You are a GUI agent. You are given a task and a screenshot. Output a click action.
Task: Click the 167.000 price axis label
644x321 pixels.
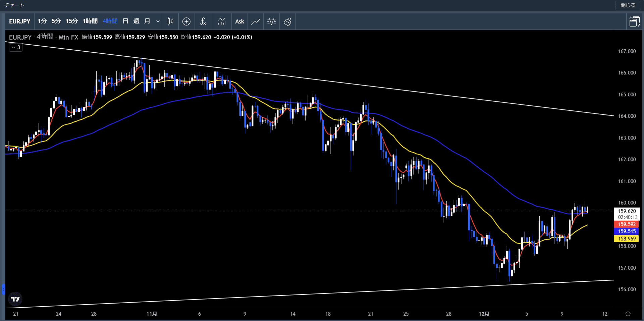point(627,51)
